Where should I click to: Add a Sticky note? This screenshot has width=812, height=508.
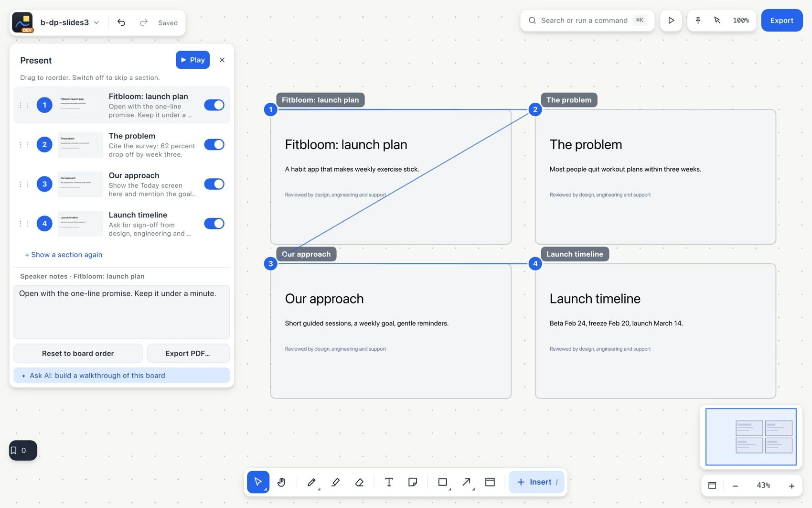pos(413,482)
